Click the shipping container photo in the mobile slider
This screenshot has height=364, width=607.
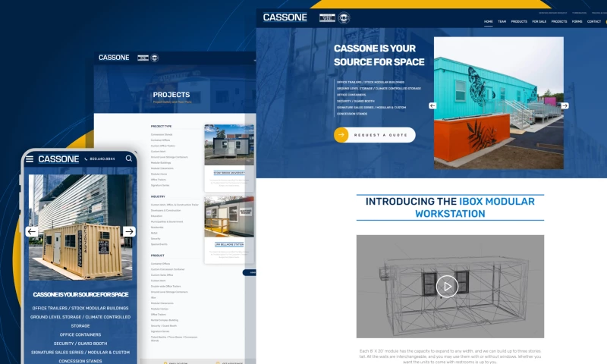click(80, 227)
